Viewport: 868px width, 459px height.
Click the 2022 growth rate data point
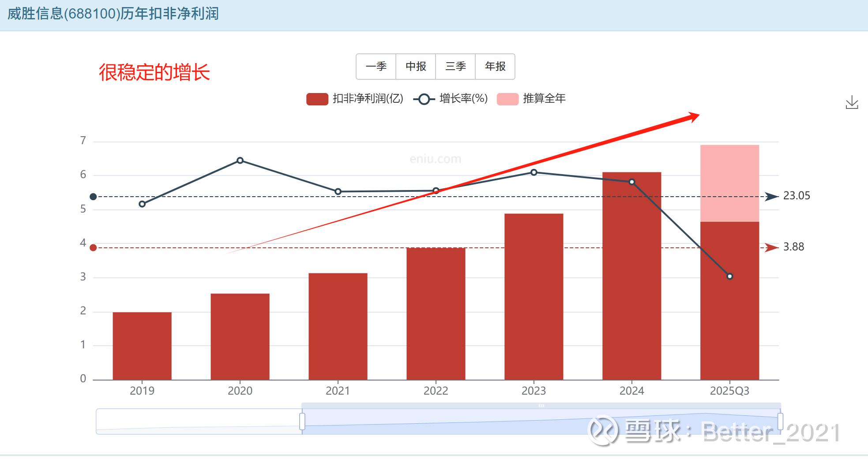click(x=436, y=191)
